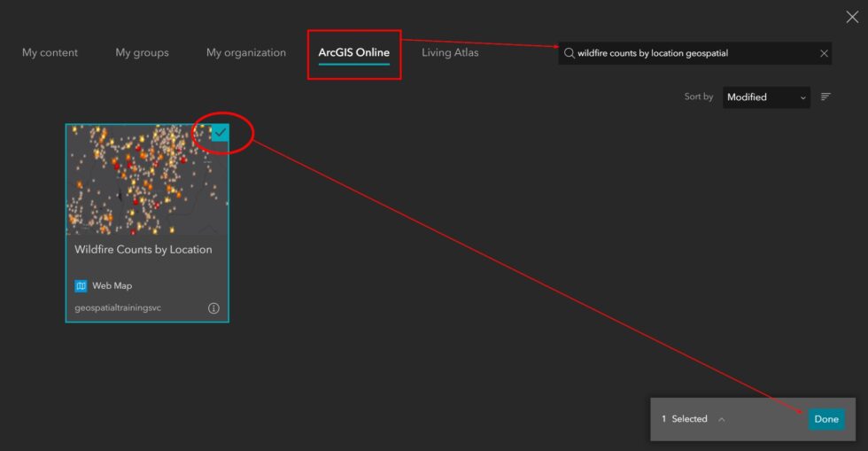
Task: Close the dialog with top-right X
Action: [852, 17]
